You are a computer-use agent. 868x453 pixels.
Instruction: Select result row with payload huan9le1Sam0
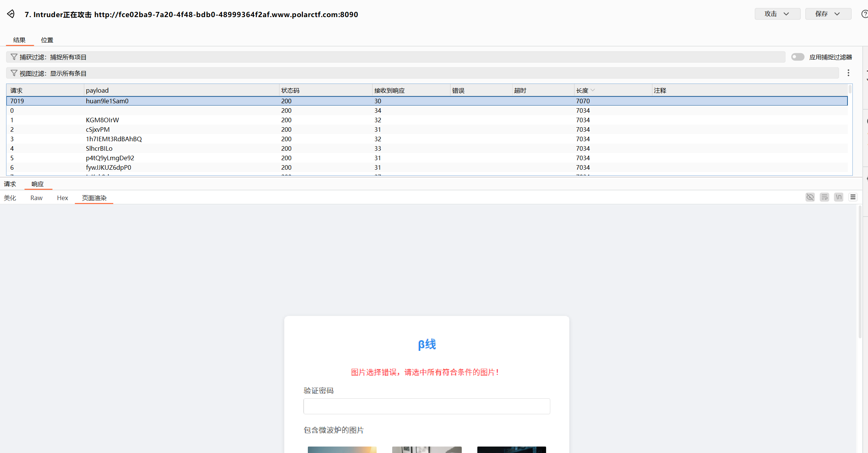427,101
